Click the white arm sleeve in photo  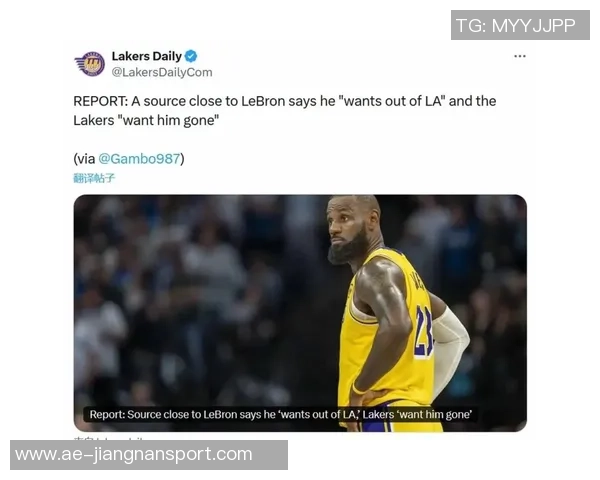point(450,348)
